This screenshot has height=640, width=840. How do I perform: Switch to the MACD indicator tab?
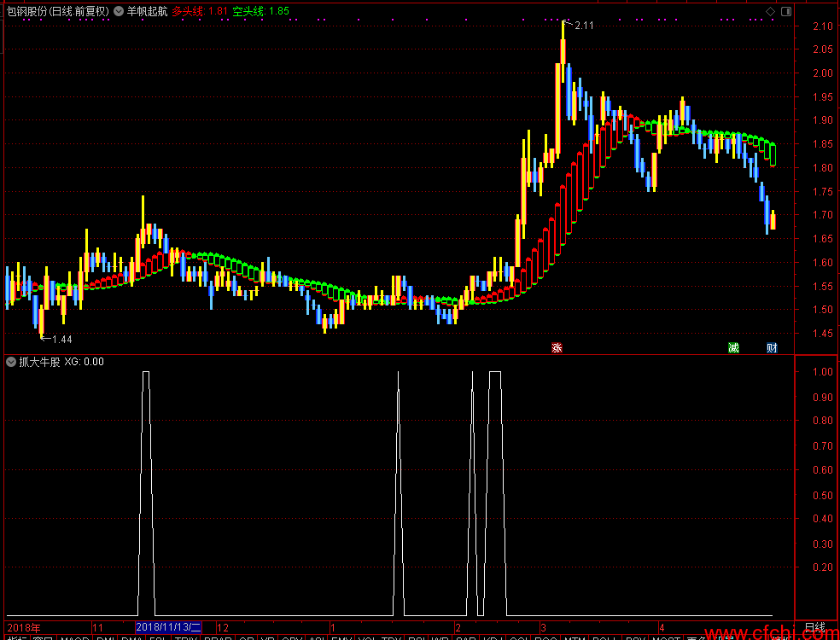(74, 637)
